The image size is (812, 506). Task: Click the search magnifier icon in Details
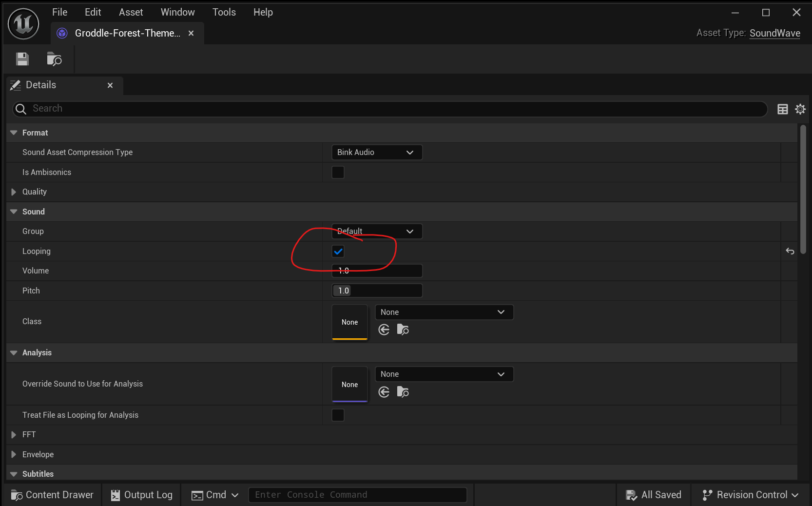20,109
